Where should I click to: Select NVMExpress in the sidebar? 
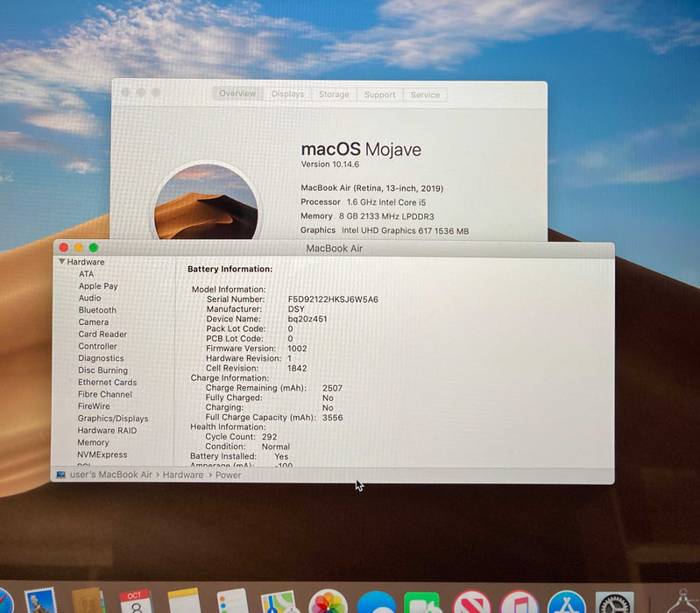(102, 454)
